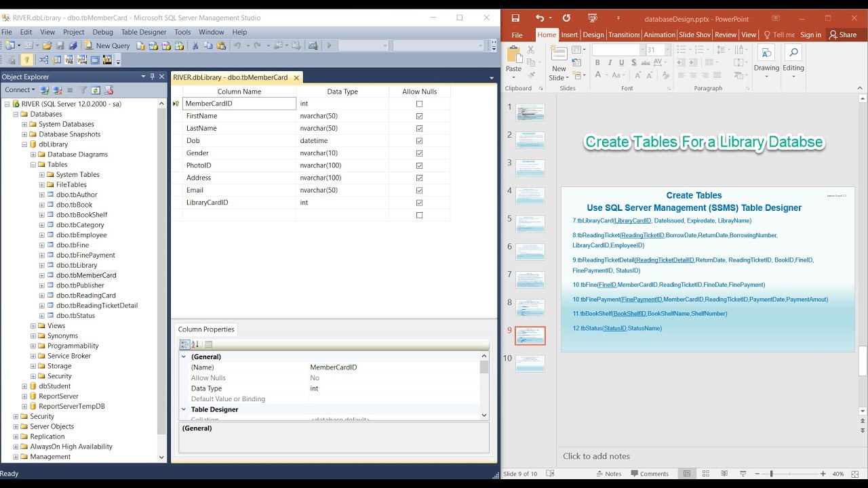Screen dimensions: 868x488
Task: Collapse the Table Designer properties section
Action: 184,409
